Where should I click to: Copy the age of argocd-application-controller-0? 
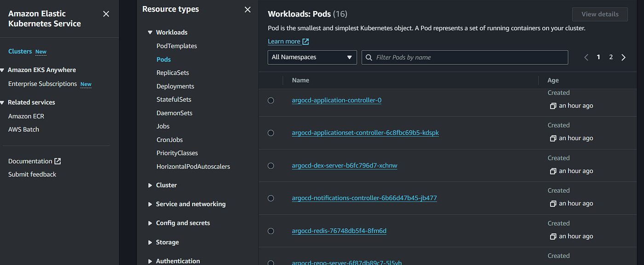[553, 106]
